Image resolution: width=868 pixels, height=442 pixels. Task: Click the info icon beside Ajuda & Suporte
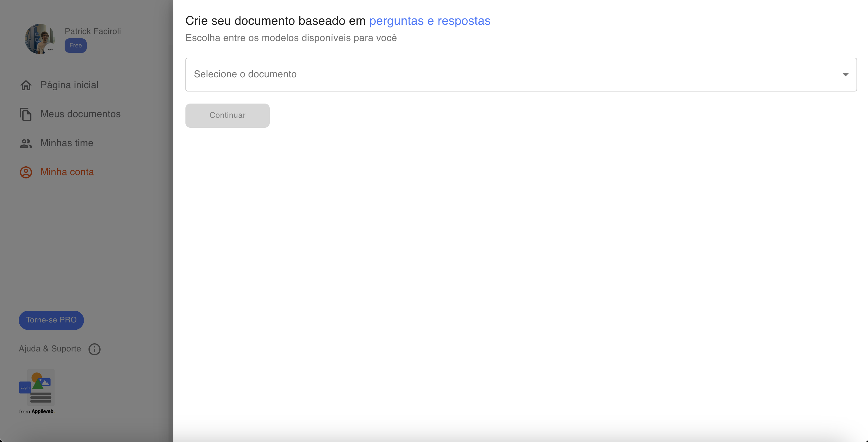click(94, 349)
